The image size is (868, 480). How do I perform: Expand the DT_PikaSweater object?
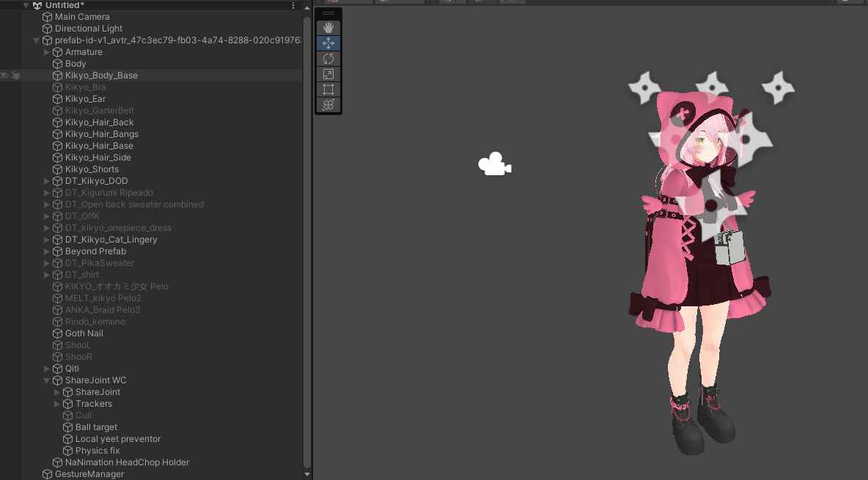point(46,263)
